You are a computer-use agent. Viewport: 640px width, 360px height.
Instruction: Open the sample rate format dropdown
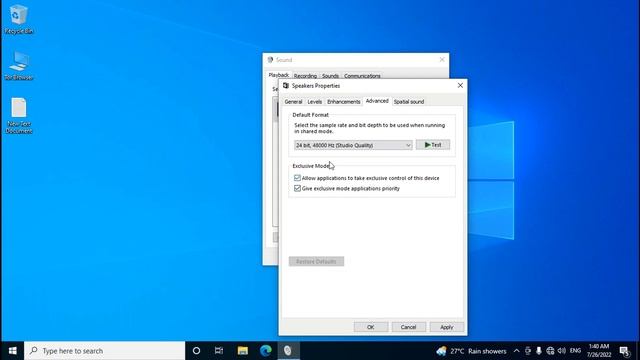353,145
